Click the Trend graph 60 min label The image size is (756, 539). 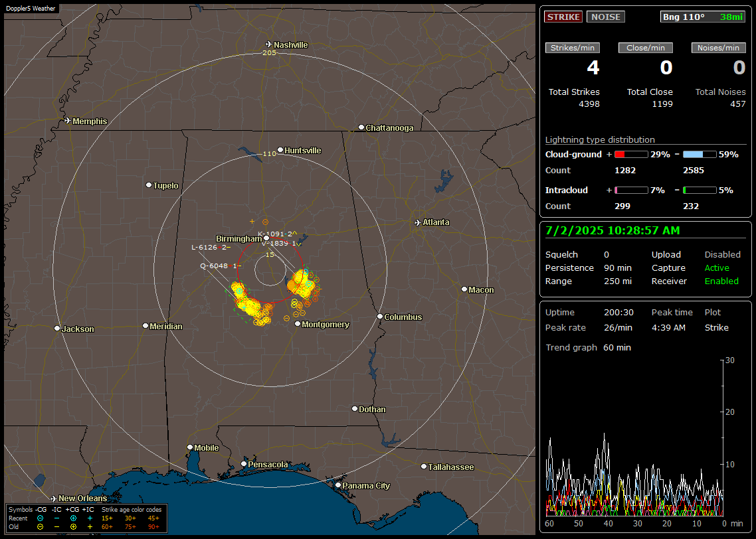(588, 347)
